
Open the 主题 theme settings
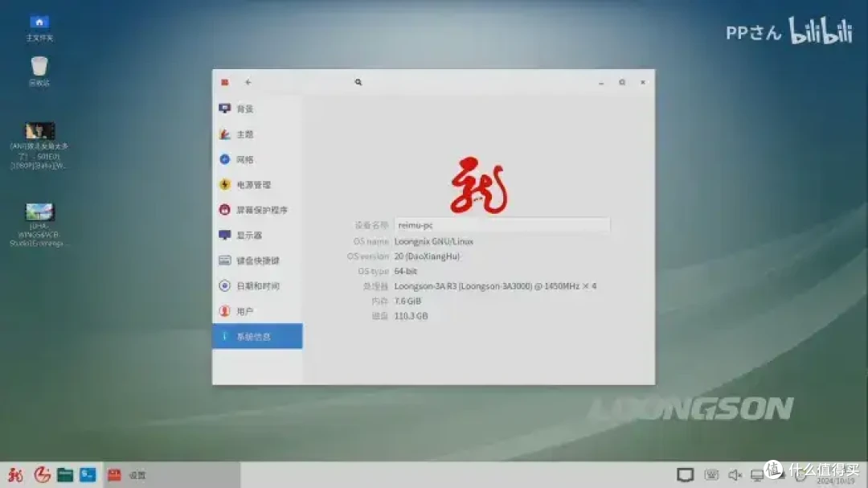point(257,134)
